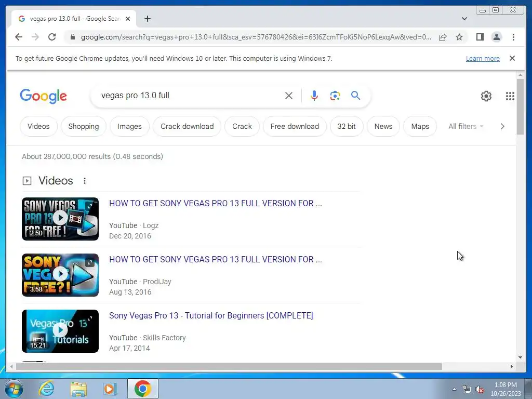The width and height of the screenshot is (532, 399).
Task: Open the Chrome profile avatar
Action: (x=496, y=37)
